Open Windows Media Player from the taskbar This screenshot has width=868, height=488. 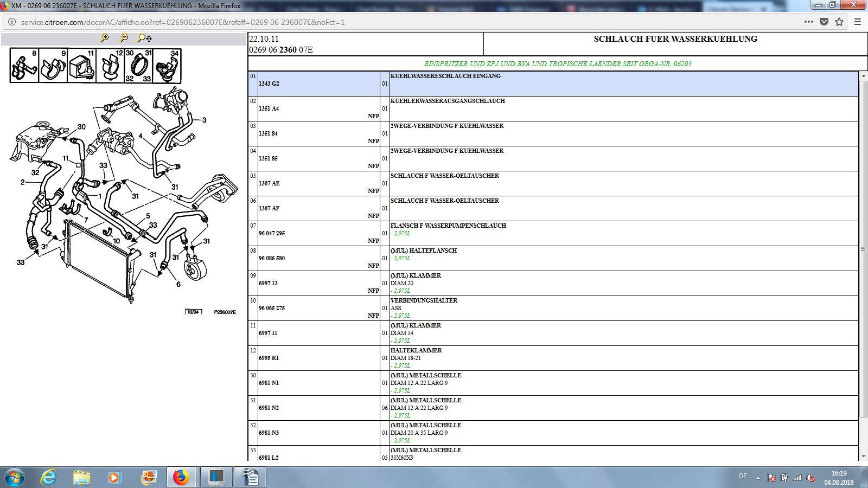click(x=114, y=477)
